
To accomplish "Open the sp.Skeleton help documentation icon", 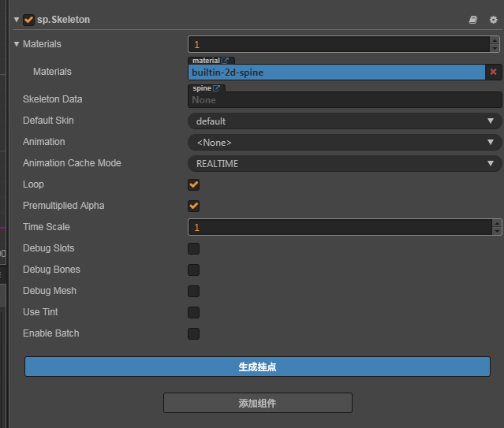I will [x=473, y=20].
